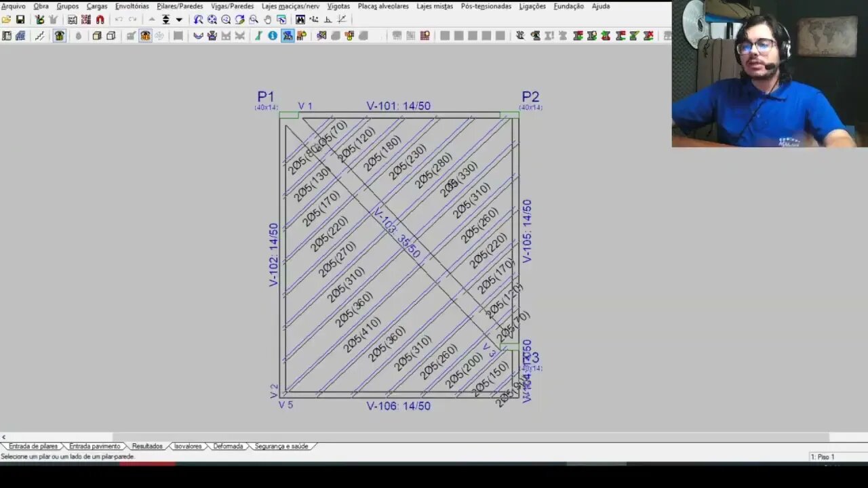Select the pan hand tool
Viewport: 868px width, 488px height.
coord(268,20)
